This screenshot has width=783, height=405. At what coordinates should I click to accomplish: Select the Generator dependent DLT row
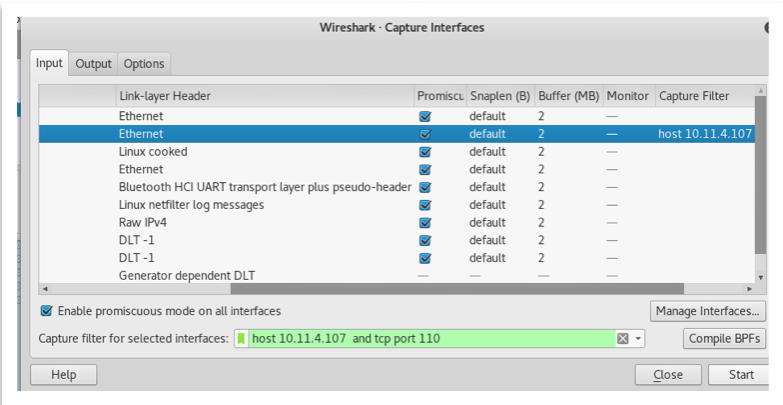coord(397,276)
